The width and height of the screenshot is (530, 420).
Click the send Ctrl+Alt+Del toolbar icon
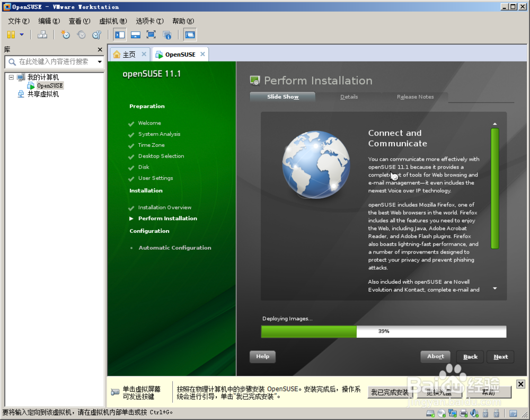point(42,34)
